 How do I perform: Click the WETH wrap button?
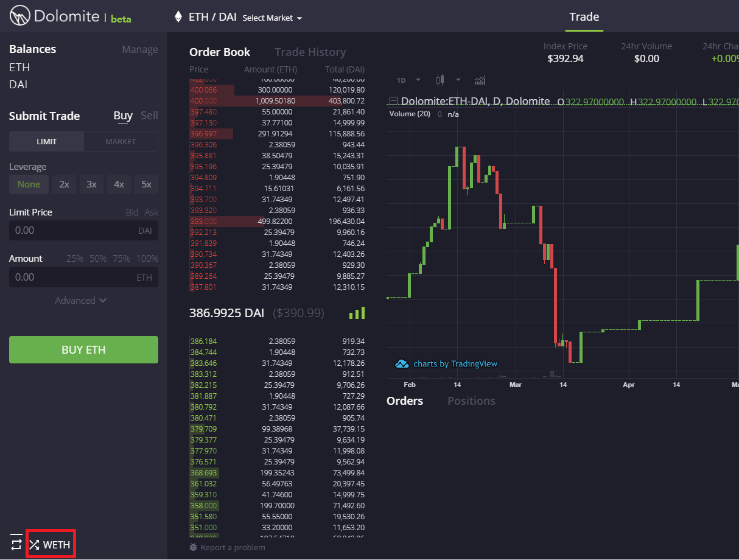(51, 545)
